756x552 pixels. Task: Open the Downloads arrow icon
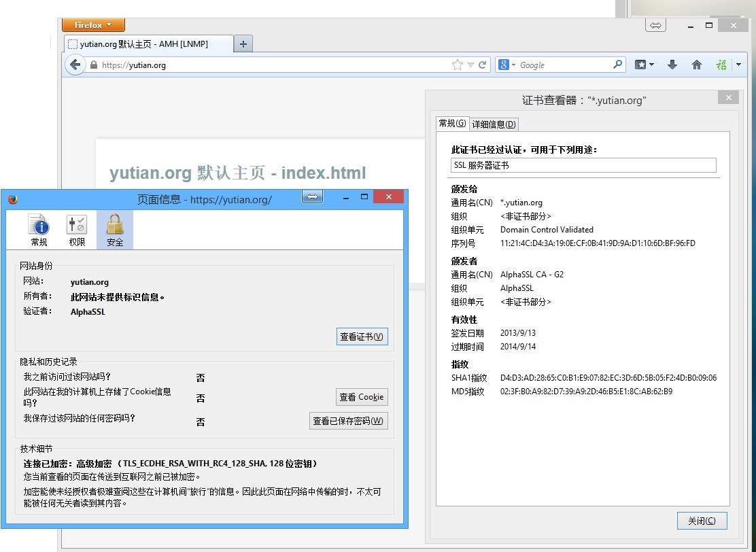[x=672, y=65]
